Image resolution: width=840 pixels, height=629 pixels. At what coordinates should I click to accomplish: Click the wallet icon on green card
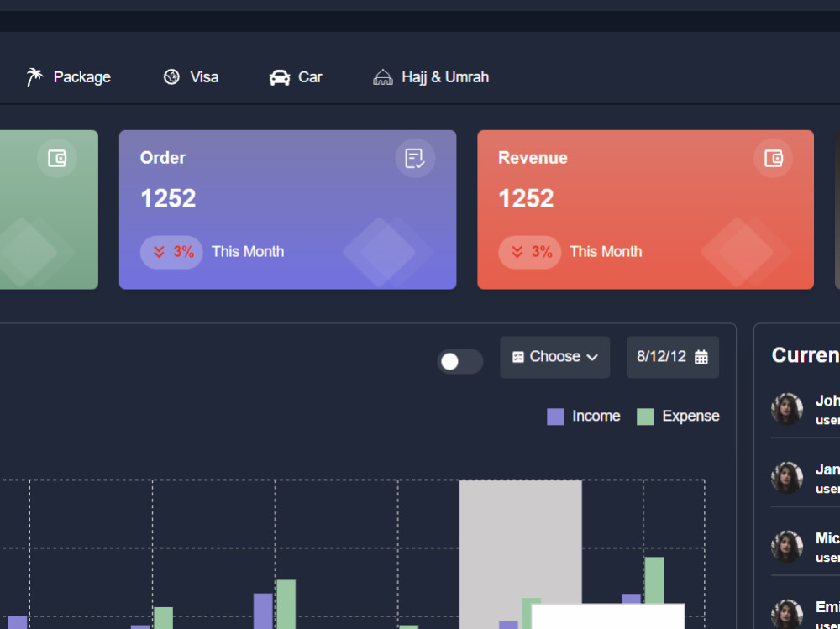click(x=57, y=158)
